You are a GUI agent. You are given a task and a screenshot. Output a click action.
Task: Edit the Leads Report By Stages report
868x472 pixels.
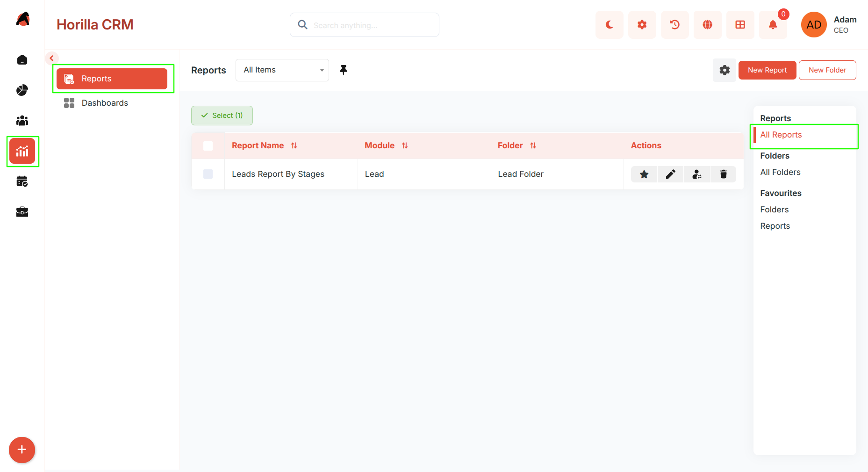(x=670, y=174)
